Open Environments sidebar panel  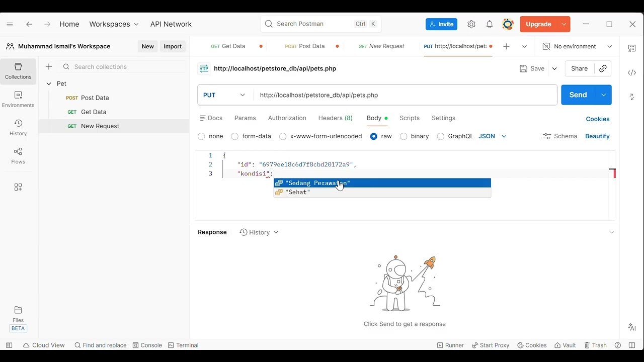click(18, 100)
